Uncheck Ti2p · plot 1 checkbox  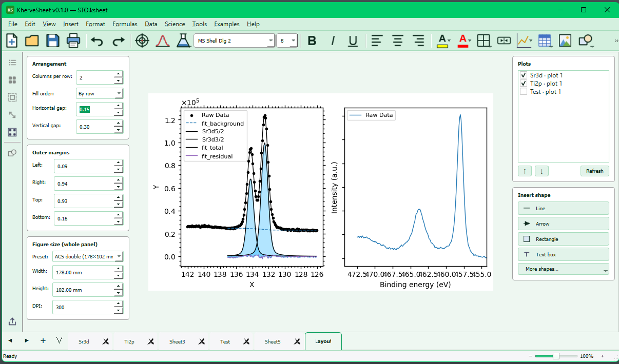524,84
